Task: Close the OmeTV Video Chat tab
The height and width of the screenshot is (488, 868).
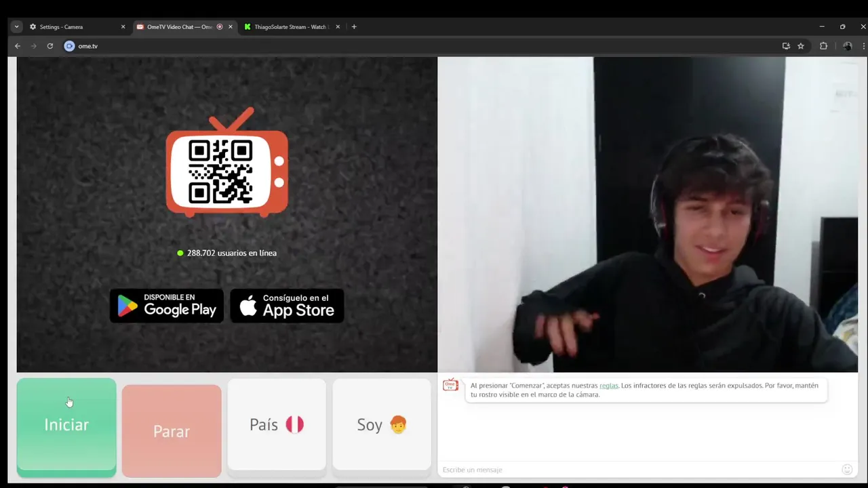Action: (x=230, y=26)
